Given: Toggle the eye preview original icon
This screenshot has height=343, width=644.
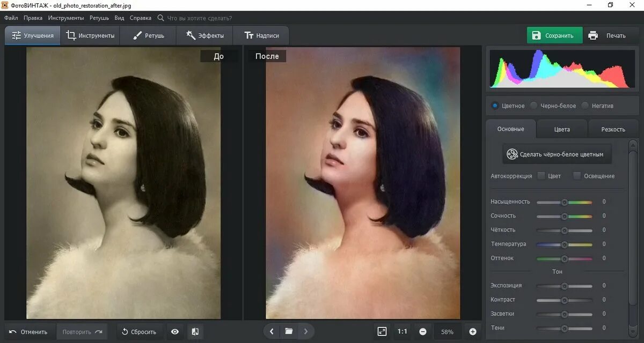Looking at the screenshot, I should click(175, 332).
